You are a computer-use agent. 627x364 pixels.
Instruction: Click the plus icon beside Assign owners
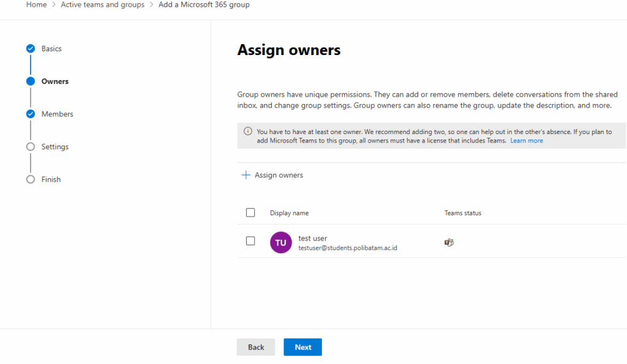pyautogui.click(x=246, y=175)
